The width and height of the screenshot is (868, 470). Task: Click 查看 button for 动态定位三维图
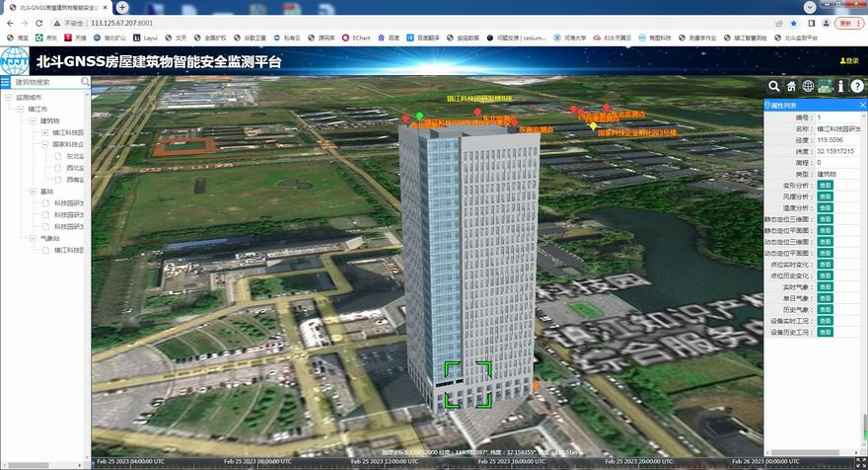point(825,242)
